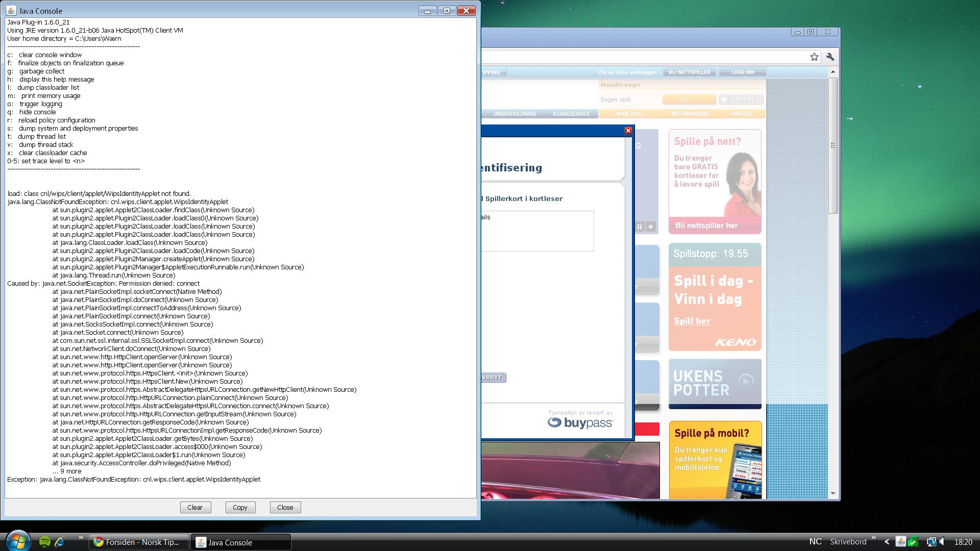Click BLI NETTSPILLER button in browser

[689, 72]
